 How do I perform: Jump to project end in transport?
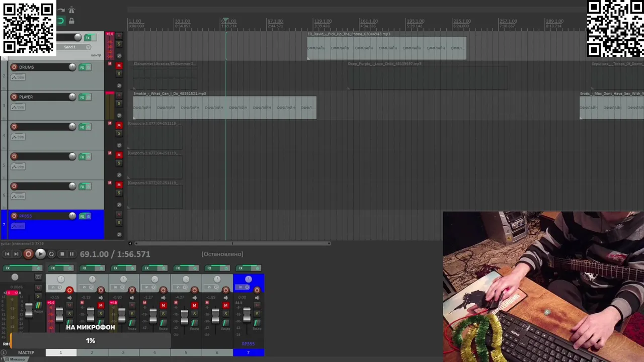point(16,254)
